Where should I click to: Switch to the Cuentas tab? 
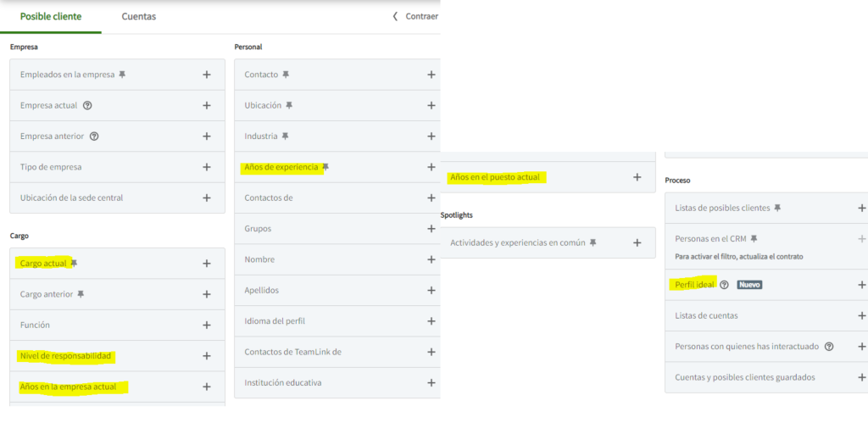(x=139, y=17)
